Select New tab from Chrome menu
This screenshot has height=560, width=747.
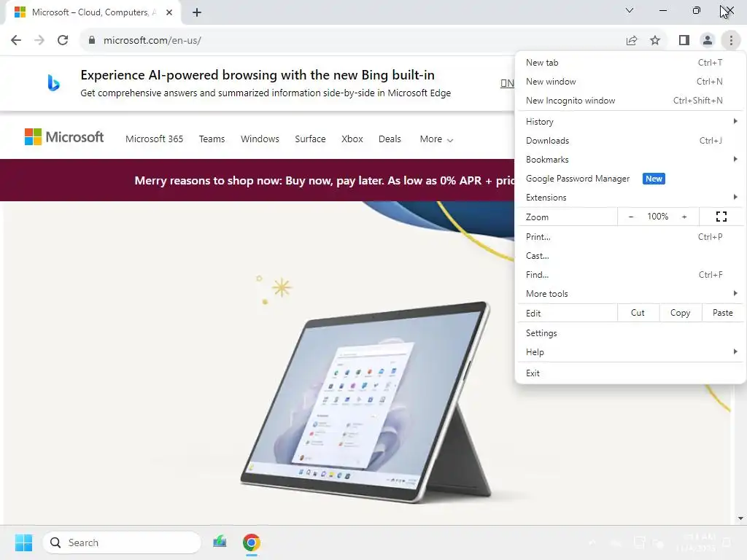tap(630, 63)
